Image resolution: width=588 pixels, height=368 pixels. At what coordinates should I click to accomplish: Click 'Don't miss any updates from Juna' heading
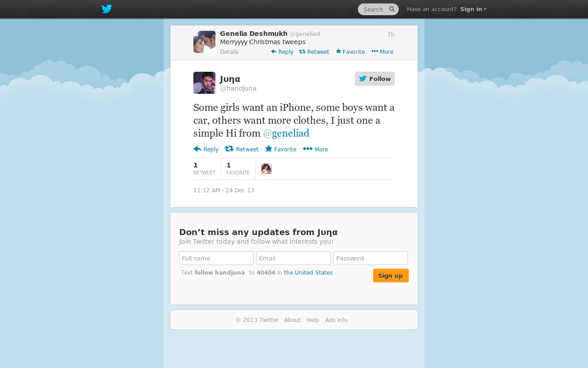point(259,232)
